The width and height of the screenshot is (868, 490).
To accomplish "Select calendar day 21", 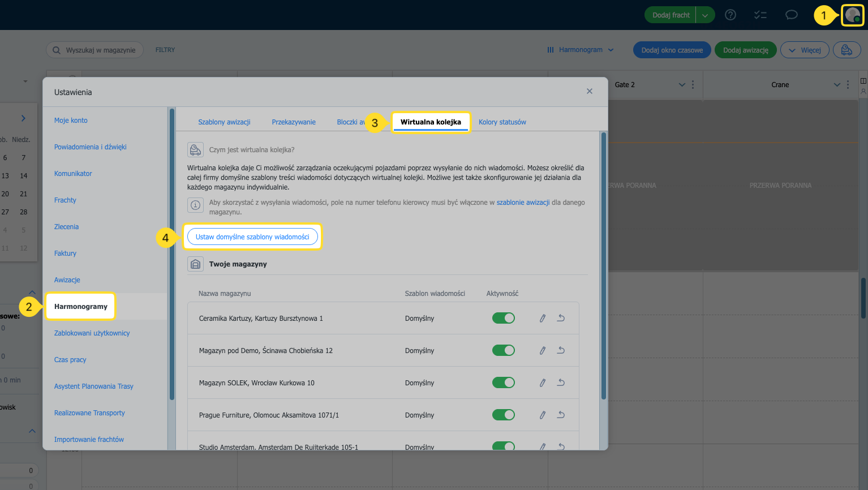I will (x=24, y=194).
